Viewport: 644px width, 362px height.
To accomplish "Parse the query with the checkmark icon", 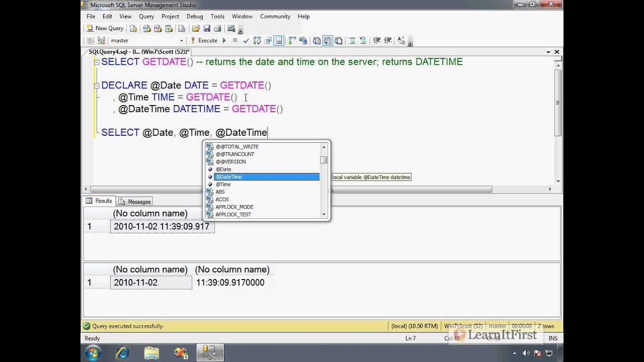I will [247, 40].
